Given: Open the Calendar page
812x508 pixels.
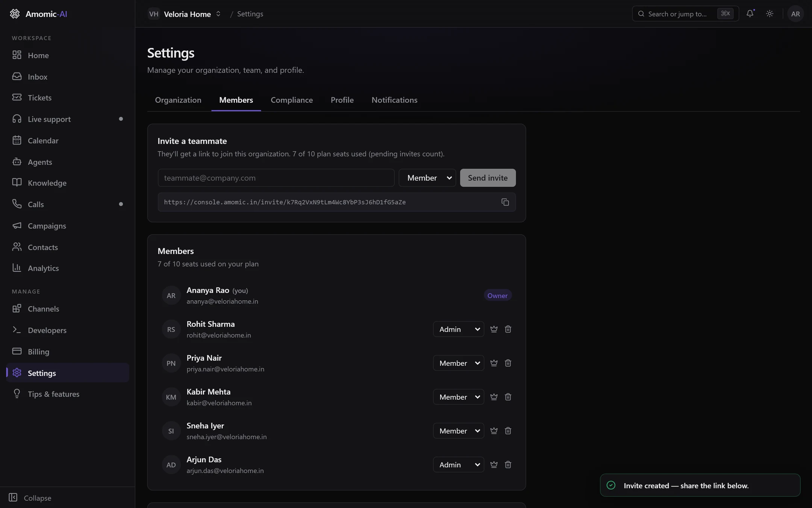Looking at the screenshot, I should point(68,141).
